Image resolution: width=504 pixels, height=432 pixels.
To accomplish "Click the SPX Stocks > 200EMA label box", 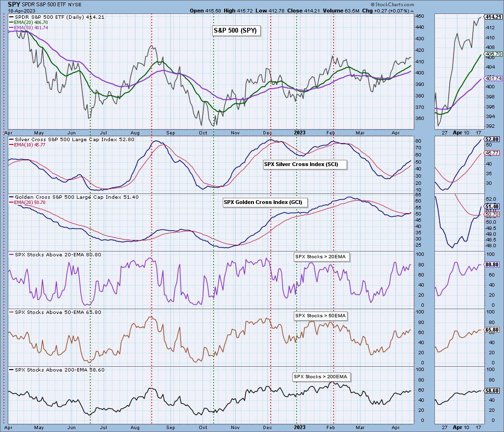I will click(x=322, y=377).
